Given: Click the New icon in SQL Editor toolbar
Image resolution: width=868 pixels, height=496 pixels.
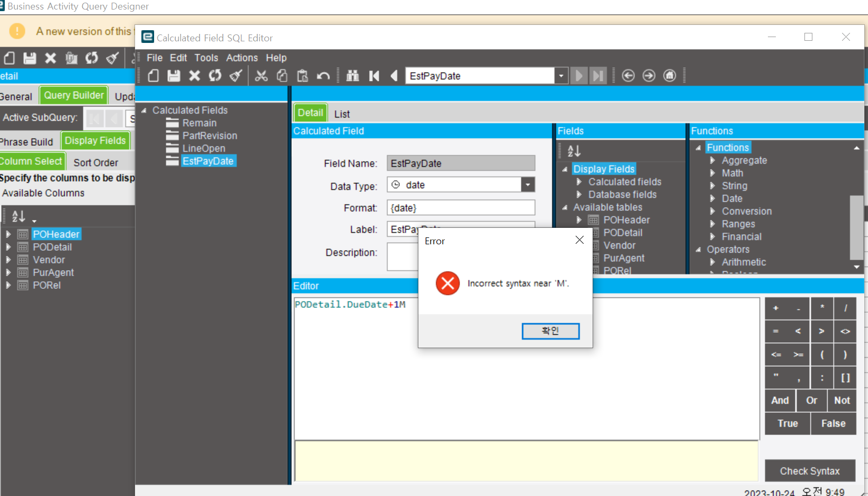Looking at the screenshot, I should point(154,76).
